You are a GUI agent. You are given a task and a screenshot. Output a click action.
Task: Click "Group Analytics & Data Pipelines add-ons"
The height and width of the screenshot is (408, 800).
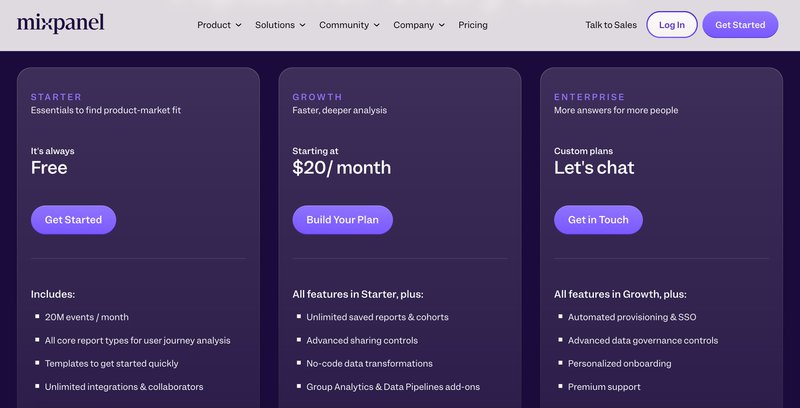coord(393,387)
